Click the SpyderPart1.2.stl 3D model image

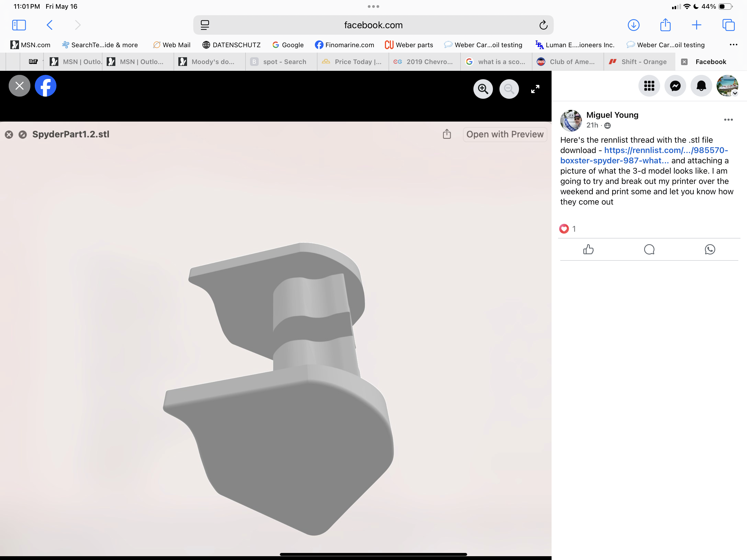[278, 388]
